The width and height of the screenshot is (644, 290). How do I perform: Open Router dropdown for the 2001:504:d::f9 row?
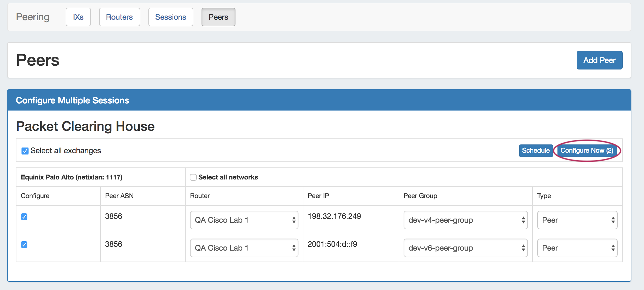(244, 248)
